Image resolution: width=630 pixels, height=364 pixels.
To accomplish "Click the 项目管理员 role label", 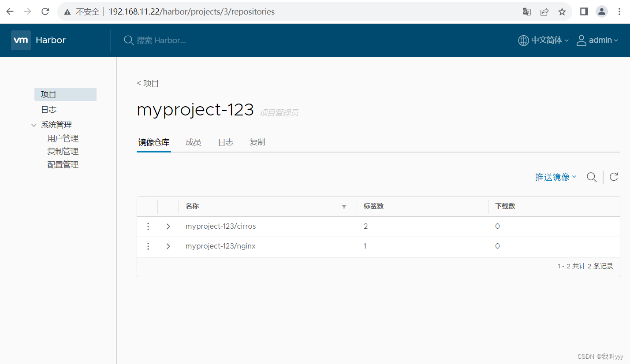I will click(279, 113).
